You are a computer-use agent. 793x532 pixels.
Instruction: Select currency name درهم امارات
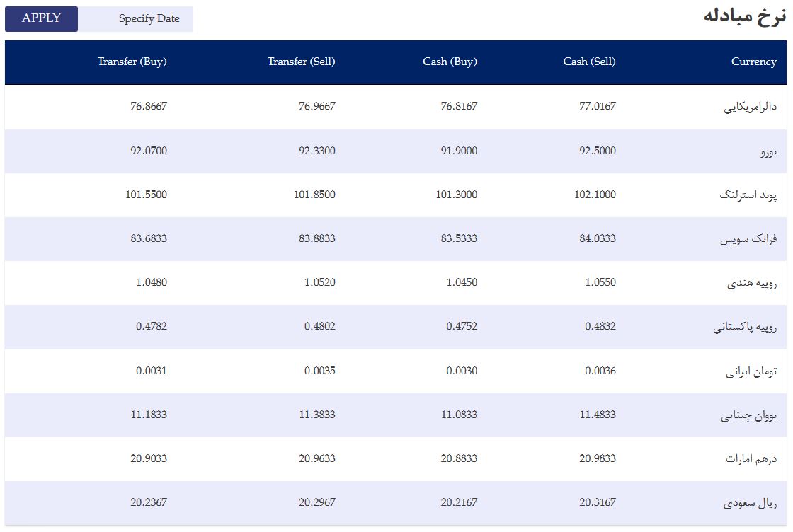(x=751, y=458)
